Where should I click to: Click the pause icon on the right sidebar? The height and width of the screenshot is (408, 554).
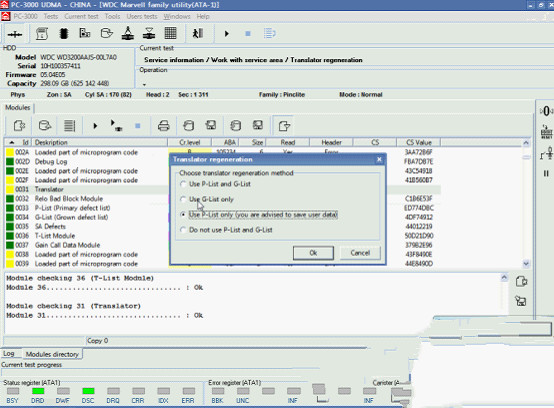click(x=546, y=173)
